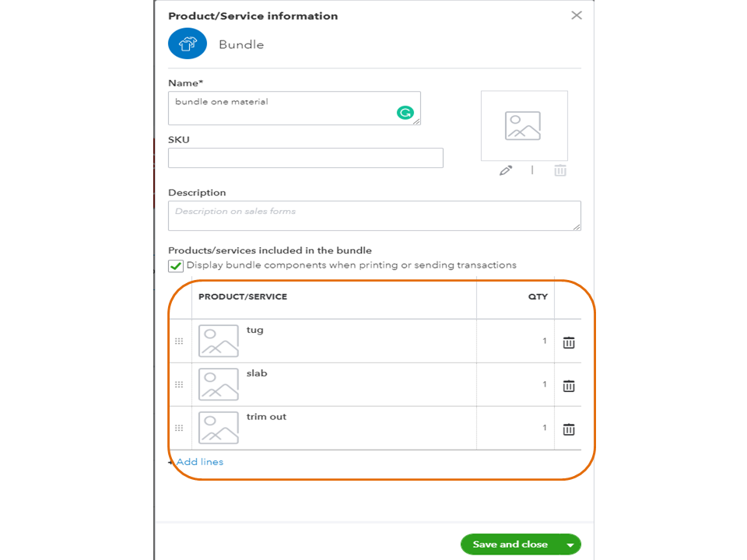Focus the SKU input field
This screenshot has width=747, height=560.
click(x=305, y=158)
